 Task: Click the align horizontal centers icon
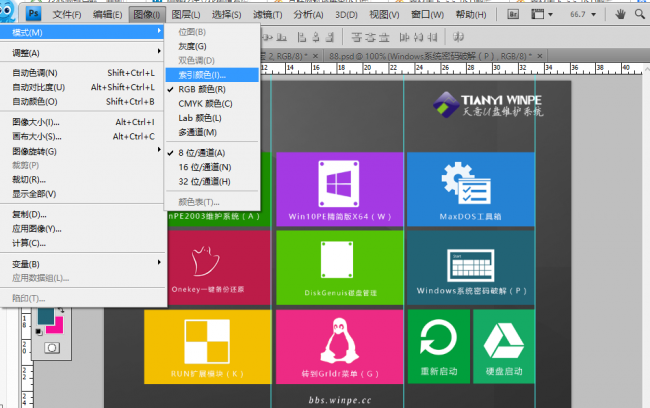tap(316, 37)
